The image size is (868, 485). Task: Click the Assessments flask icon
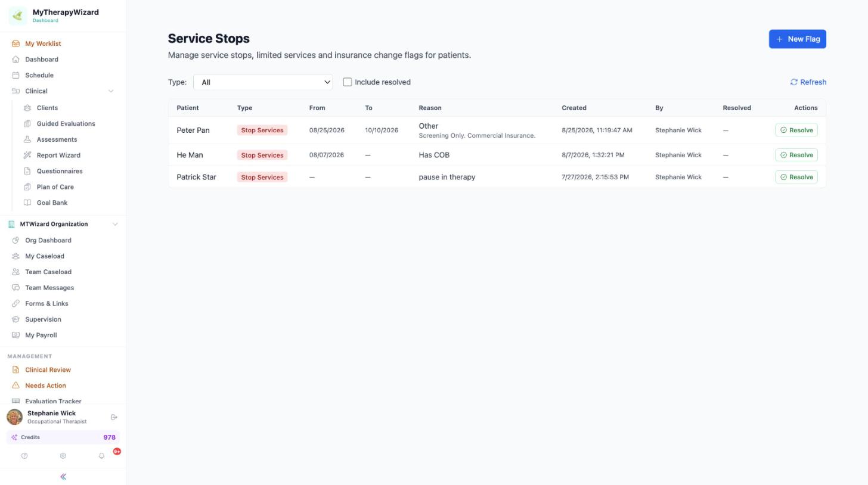[27, 139]
